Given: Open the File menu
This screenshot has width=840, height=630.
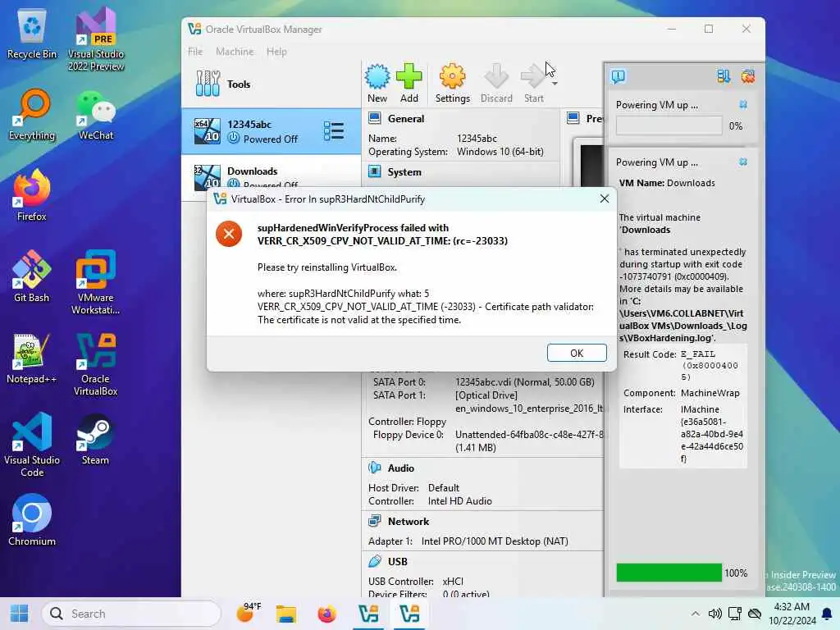Looking at the screenshot, I should pyautogui.click(x=195, y=52).
